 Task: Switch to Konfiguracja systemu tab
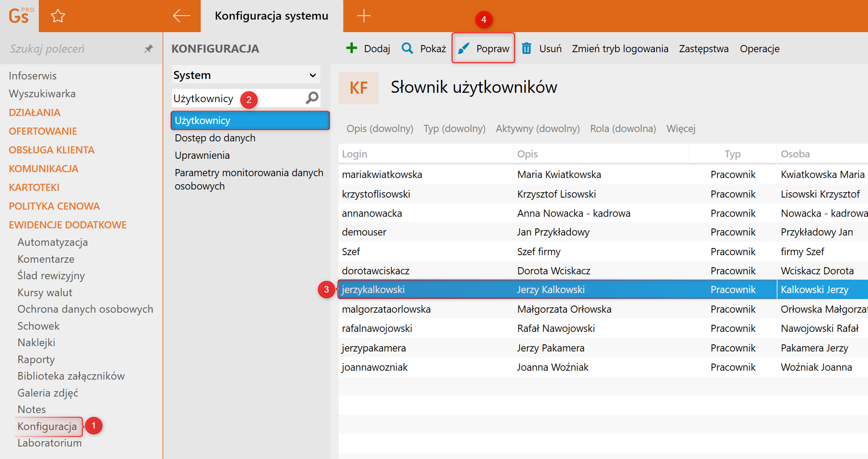point(271,16)
